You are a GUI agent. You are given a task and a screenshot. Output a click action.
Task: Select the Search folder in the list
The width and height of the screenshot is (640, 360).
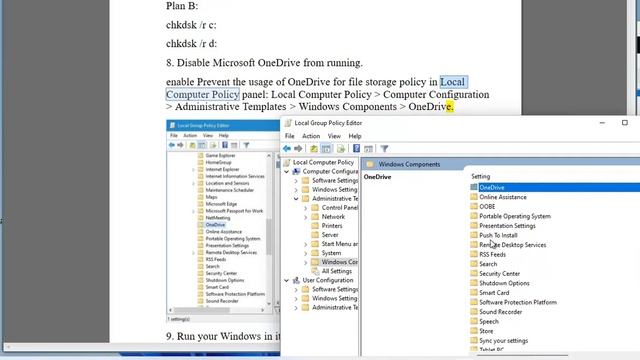[x=488, y=264]
